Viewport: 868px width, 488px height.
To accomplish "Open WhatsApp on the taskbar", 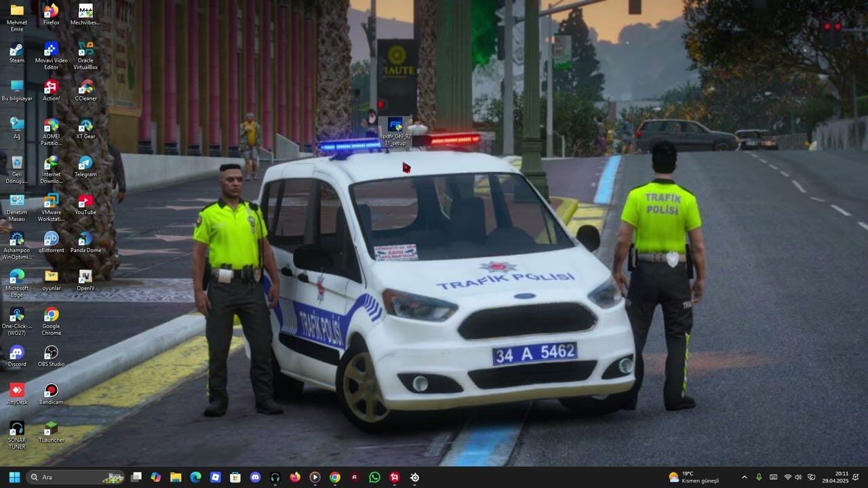I will tap(374, 477).
